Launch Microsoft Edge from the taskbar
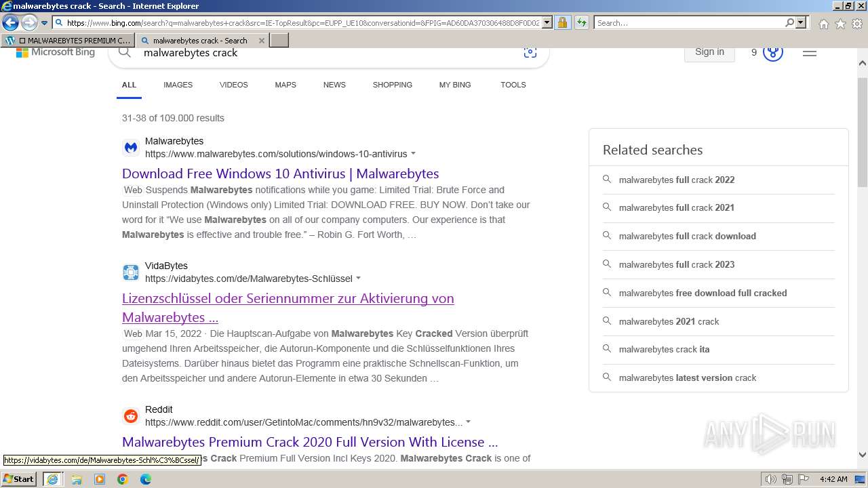This screenshot has width=868, height=488. tap(146, 479)
